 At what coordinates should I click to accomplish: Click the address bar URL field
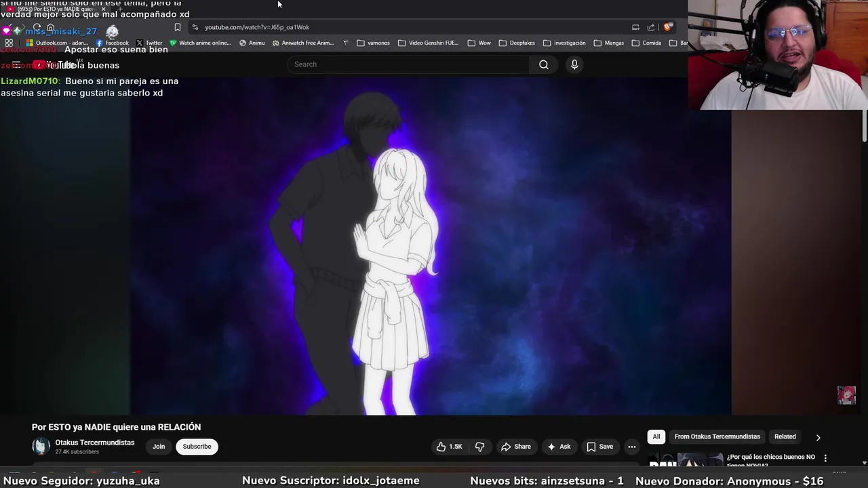[x=407, y=27]
